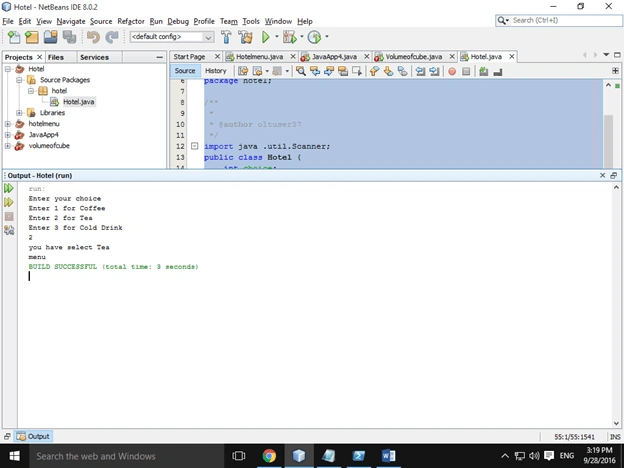This screenshot has height=468, width=624.
Task: Click the Output settings wrench icon
Action: click(x=9, y=230)
